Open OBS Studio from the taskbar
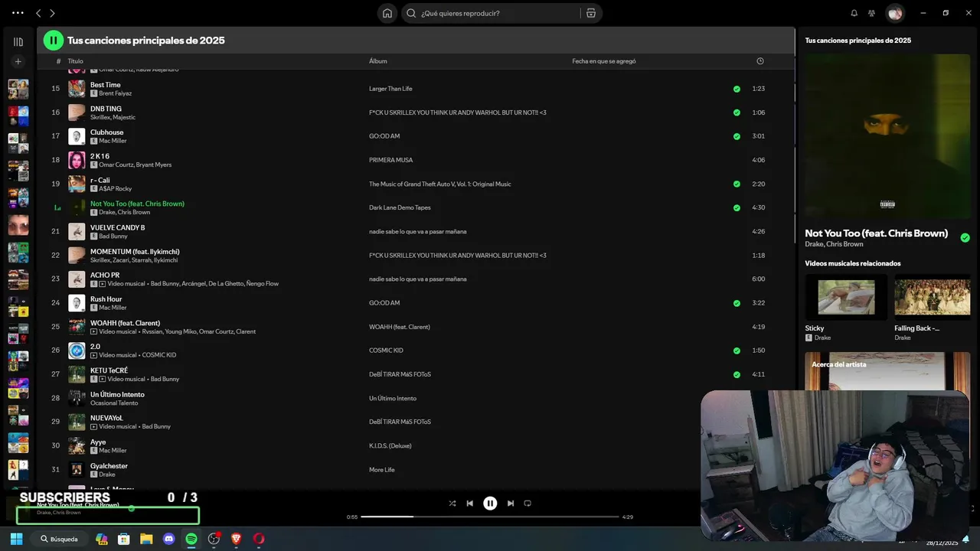This screenshot has height=551, width=980. pos(214,539)
